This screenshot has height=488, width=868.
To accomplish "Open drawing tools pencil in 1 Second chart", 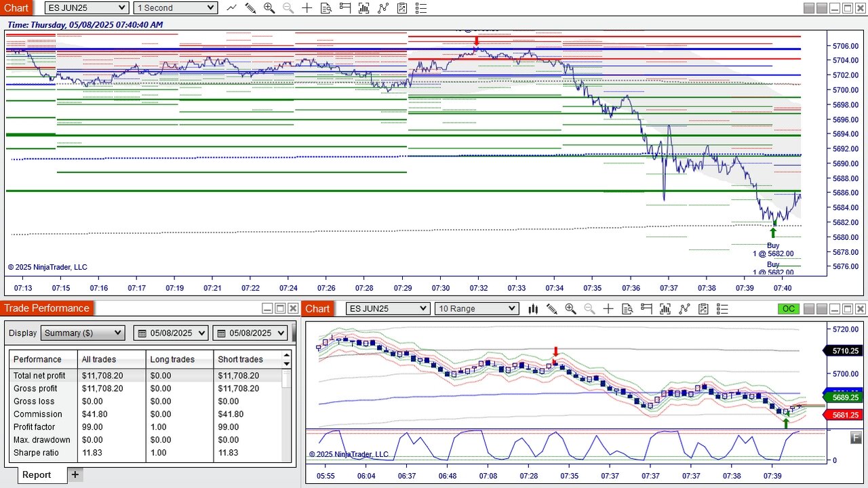I will click(x=250, y=8).
